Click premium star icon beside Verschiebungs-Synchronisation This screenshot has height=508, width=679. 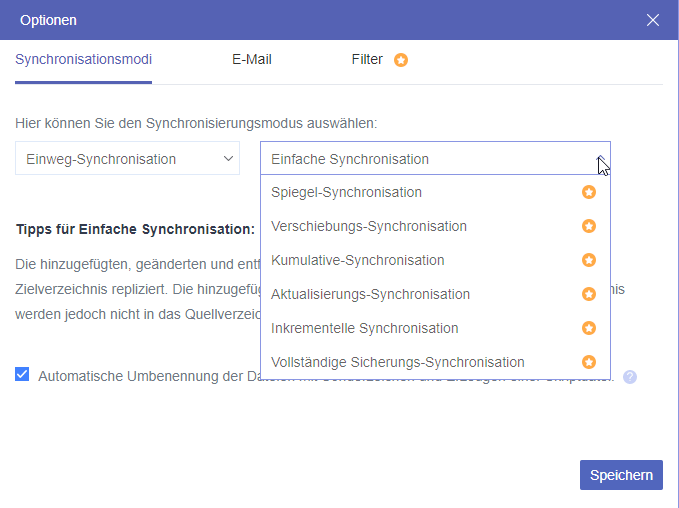point(589,226)
